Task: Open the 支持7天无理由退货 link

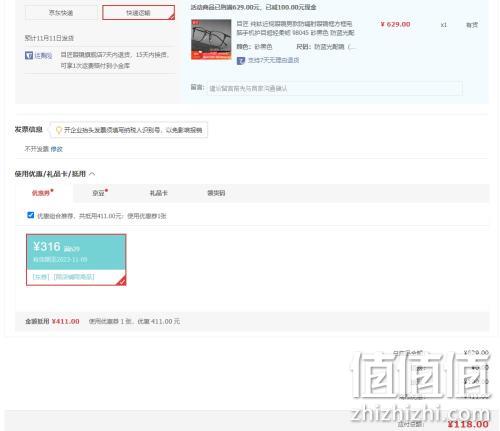Action: coord(273,60)
